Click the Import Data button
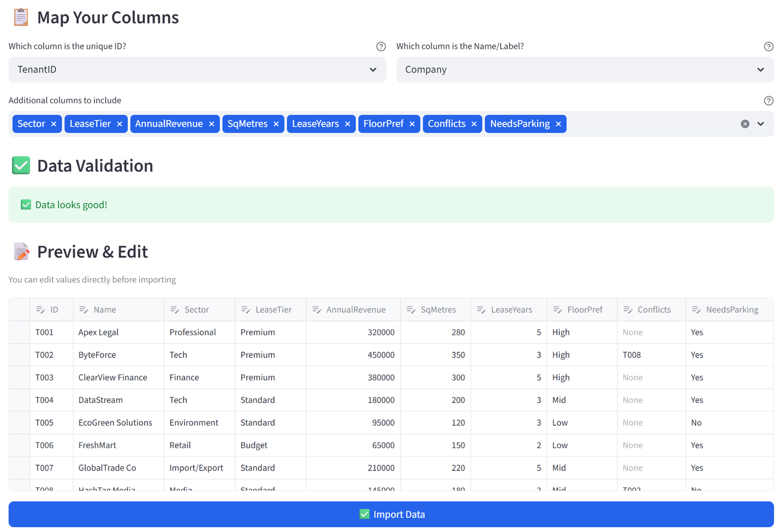The height and width of the screenshot is (532, 780). tap(391, 514)
